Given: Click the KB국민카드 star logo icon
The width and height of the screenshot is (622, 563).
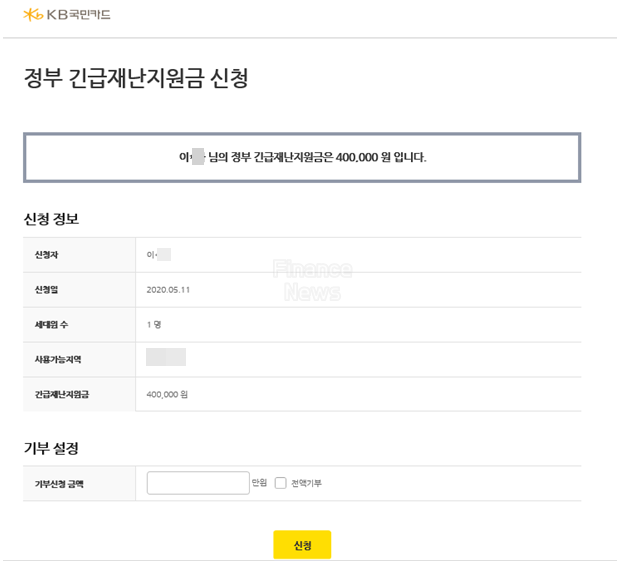Looking at the screenshot, I should 33,15.
